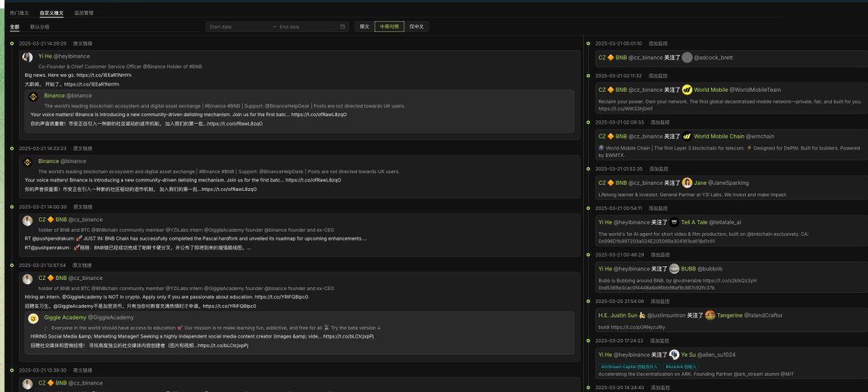Click the End date input field
Image resolution: width=868 pixels, height=392 pixels.
point(307,27)
